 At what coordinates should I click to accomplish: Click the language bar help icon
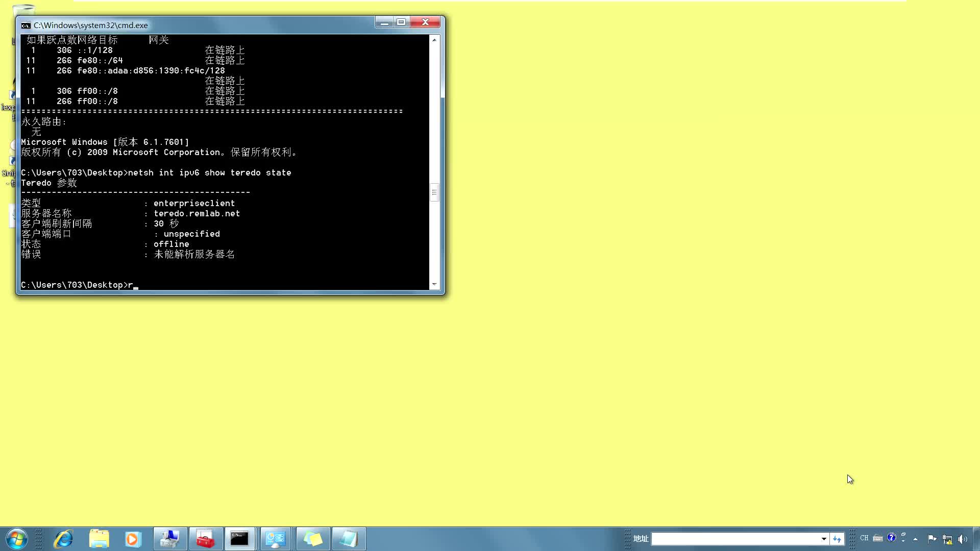click(x=891, y=538)
